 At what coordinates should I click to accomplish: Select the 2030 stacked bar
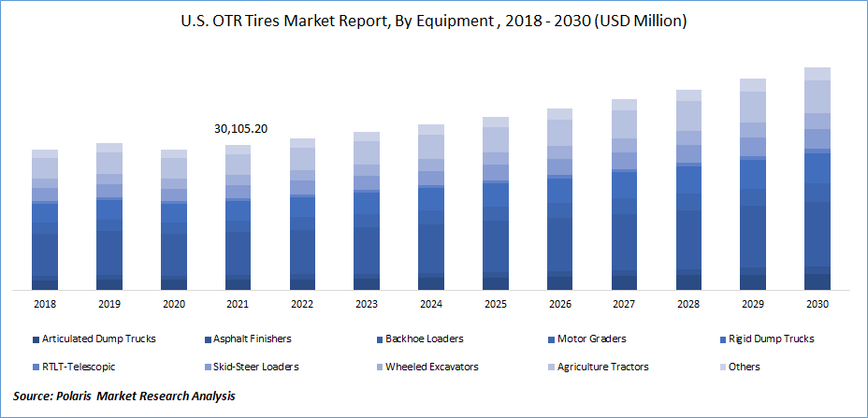coord(817,179)
